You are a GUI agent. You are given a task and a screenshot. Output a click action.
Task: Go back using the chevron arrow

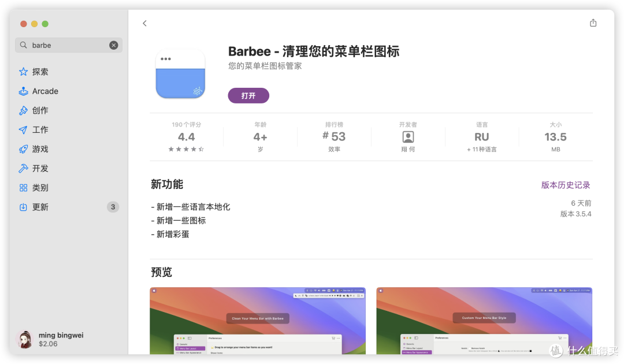pyautogui.click(x=144, y=24)
